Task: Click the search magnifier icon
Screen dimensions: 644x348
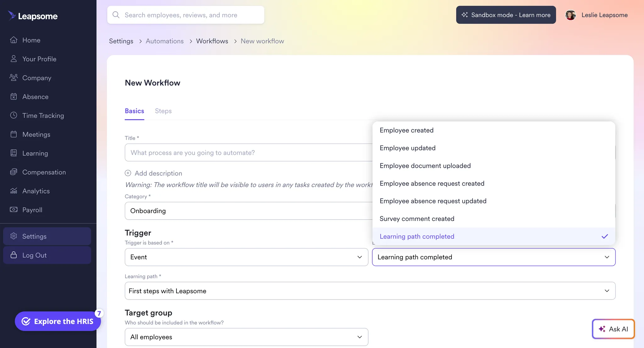Action: 116,15
